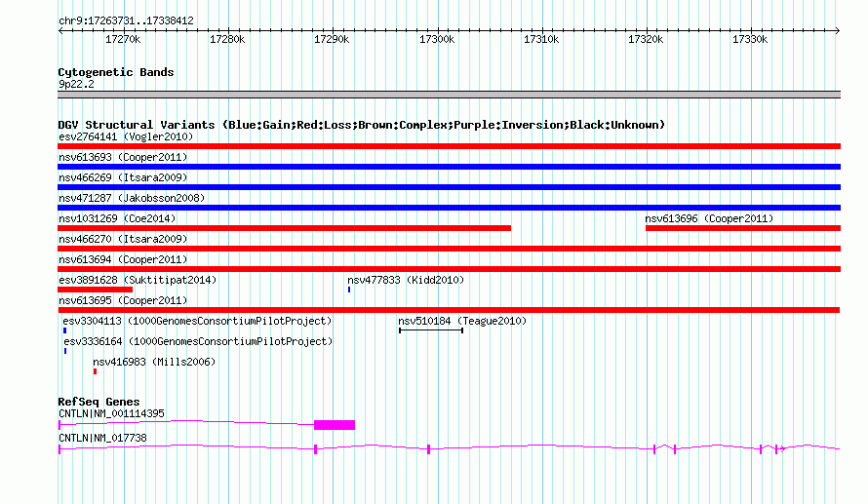The height and width of the screenshot is (504, 868).
Task: Open the esv3336164 (1000GenomesConsortiumPilotProject) label
Action: 198,341
